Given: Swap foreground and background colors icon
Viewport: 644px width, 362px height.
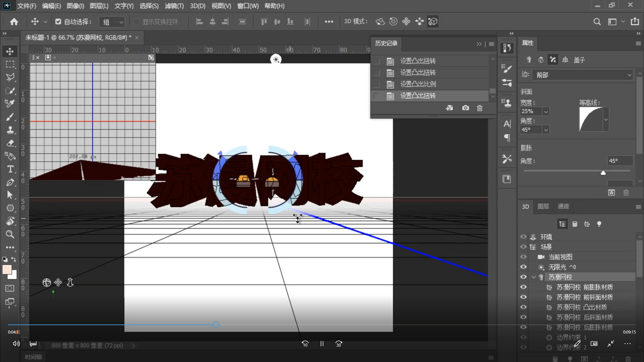Looking at the screenshot, I should pos(13,259).
